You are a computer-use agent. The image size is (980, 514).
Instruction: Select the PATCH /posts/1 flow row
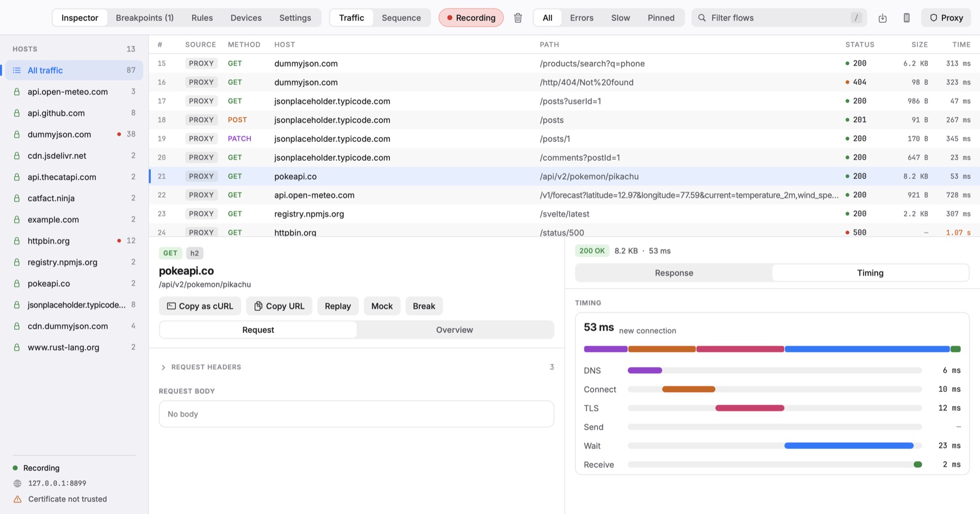click(564, 139)
